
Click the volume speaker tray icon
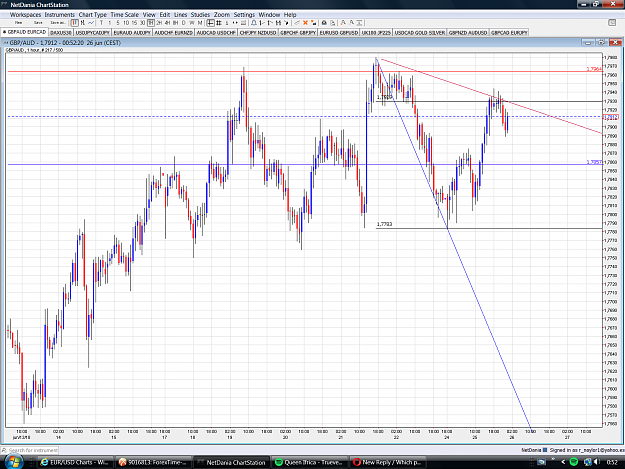596,462
